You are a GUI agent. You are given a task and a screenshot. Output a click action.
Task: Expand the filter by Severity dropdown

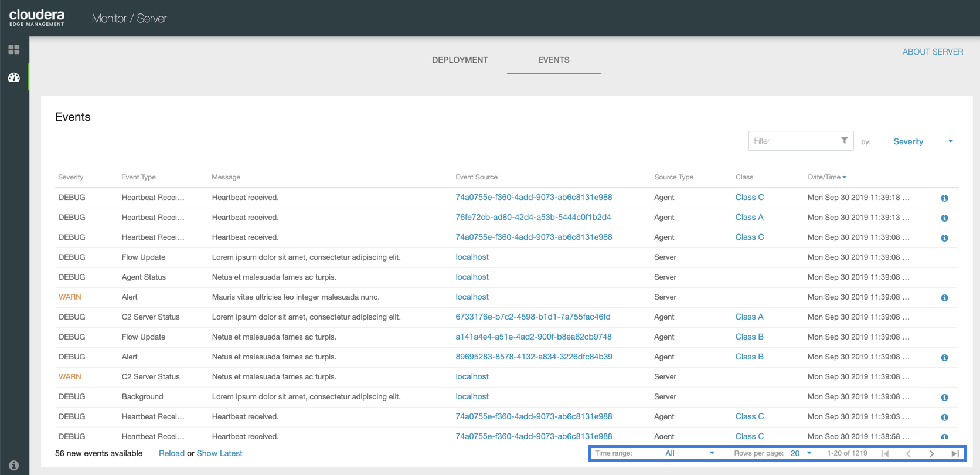[x=923, y=141]
